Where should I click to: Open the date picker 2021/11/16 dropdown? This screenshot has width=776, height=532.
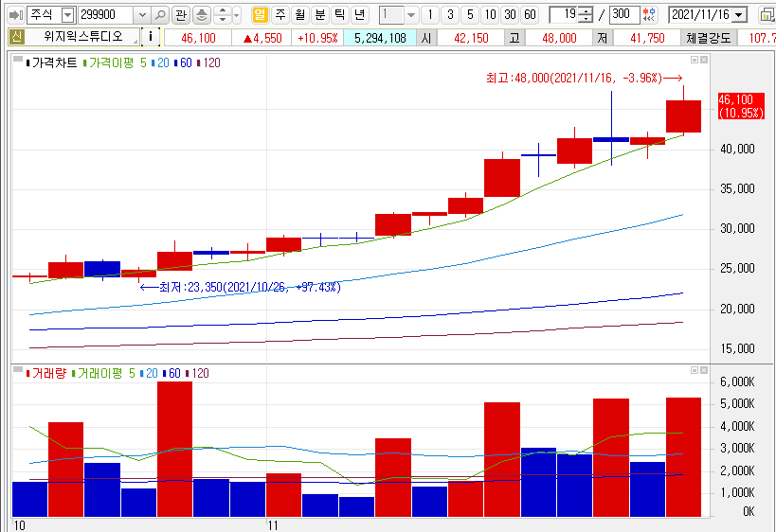pos(739,15)
